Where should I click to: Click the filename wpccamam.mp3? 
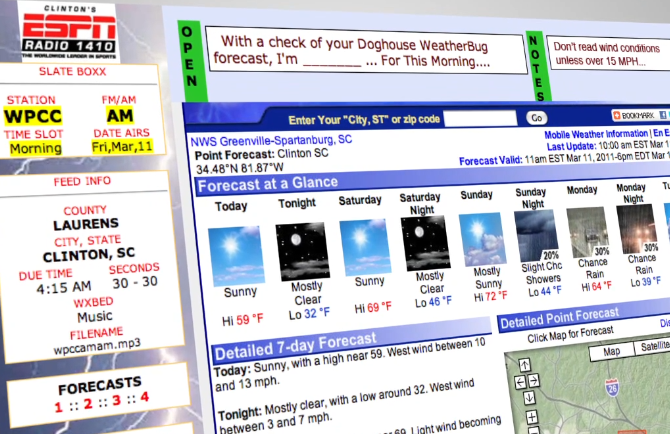click(97, 346)
